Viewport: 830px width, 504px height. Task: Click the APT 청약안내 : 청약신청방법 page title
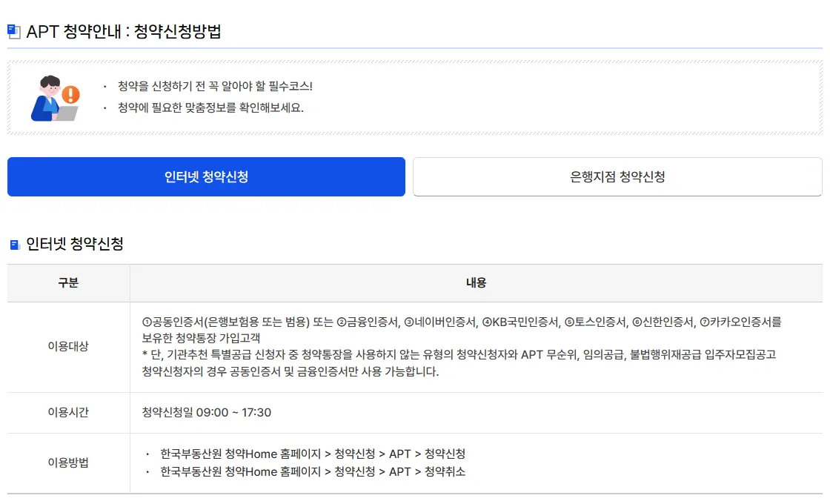tap(124, 32)
